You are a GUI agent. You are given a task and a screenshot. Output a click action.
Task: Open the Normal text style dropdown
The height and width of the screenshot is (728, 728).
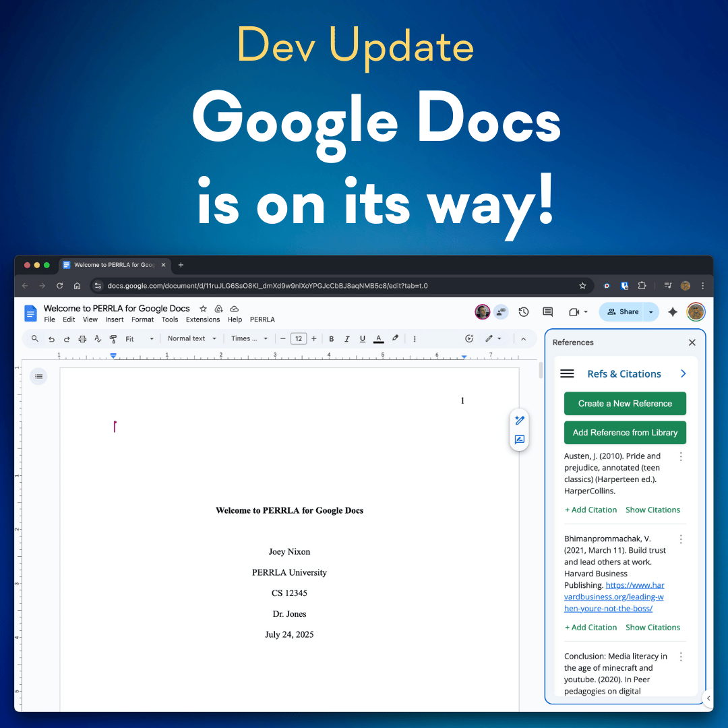pos(191,339)
